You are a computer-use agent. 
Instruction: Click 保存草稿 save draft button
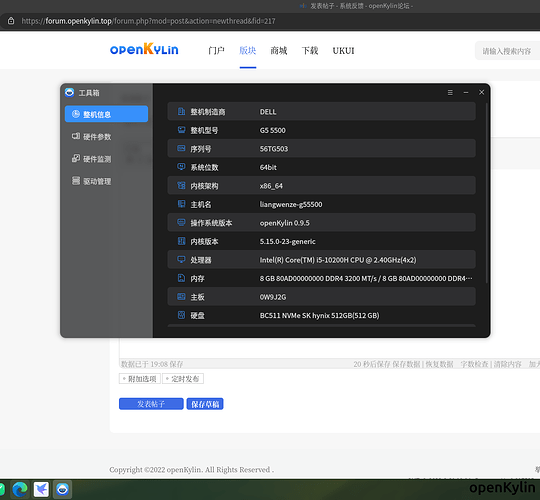(x=205, y=404)
